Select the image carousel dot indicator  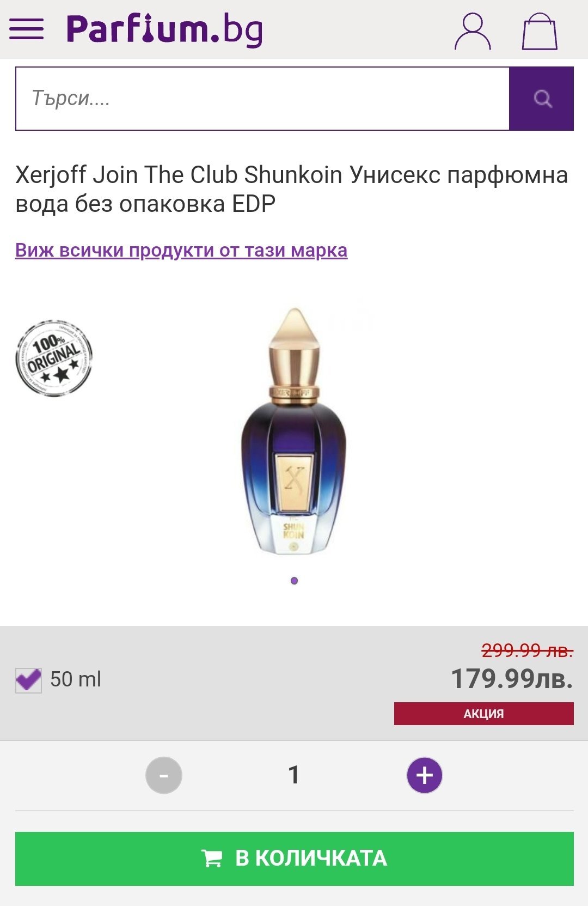pyautogui.click(x=294, y=581)
